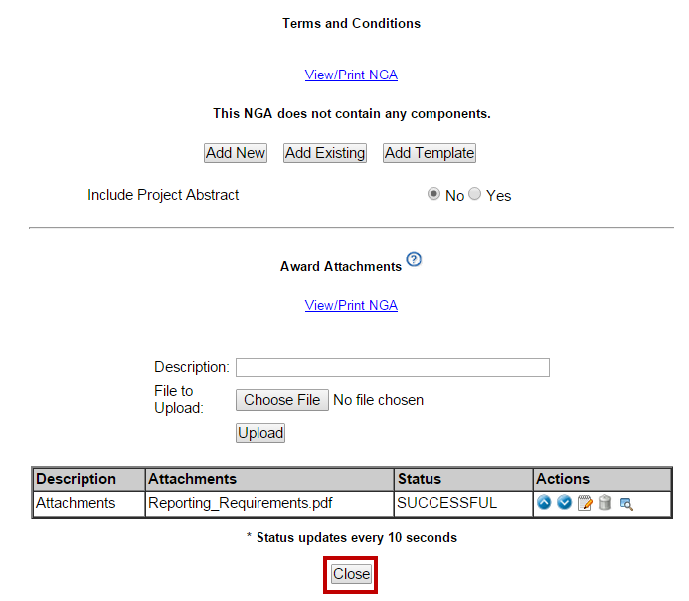Click the Attachments column header
Viewport: 689px width, 601px height.
(192, 479)
